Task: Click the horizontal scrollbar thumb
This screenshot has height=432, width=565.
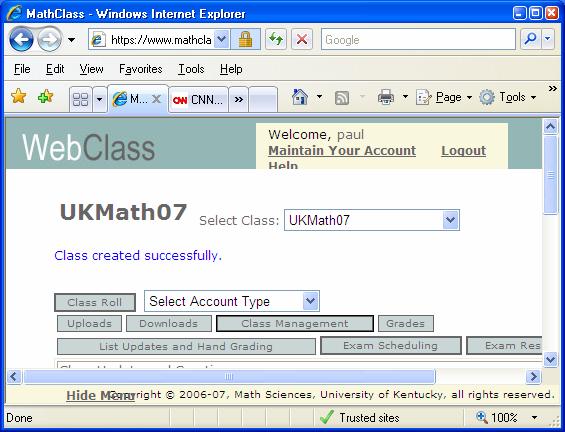Action: (x=229, y=377)
